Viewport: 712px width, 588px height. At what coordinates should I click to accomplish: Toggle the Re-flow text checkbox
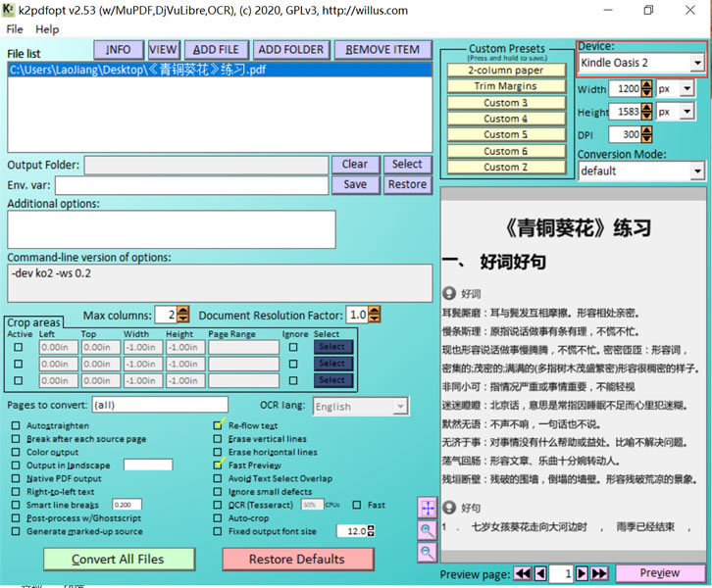click(219, 426)
